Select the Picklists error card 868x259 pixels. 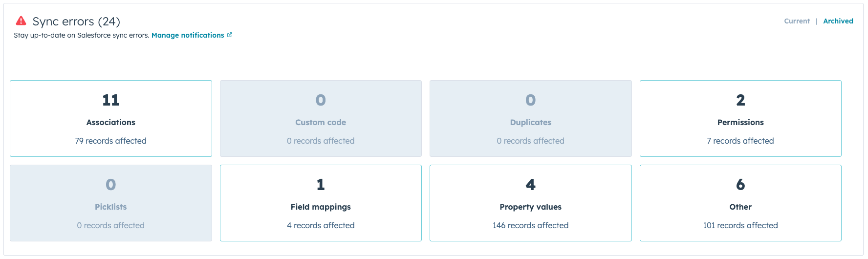[111, 203]
